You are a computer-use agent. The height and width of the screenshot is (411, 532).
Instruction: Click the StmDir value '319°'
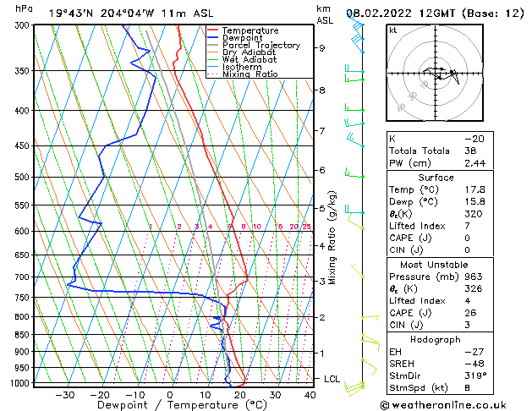click(475, 376)
